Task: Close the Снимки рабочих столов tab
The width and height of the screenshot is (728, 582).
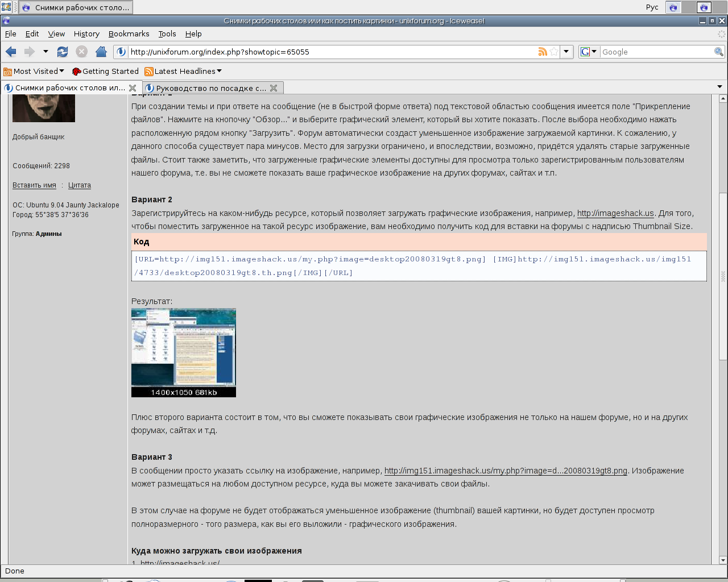Action: point(133,88)
